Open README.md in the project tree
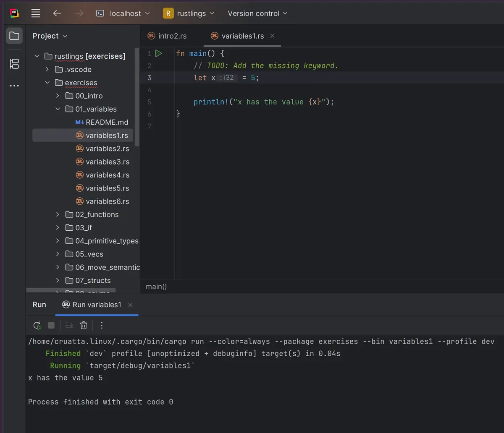Image resolution: width=504 pixels, height=433 pixels. pos(102,122)
